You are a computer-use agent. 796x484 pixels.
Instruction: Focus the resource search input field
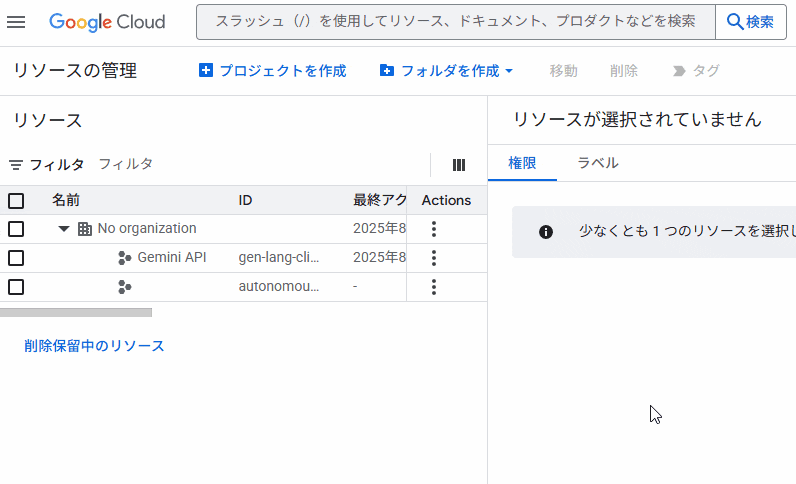point(455,22)
